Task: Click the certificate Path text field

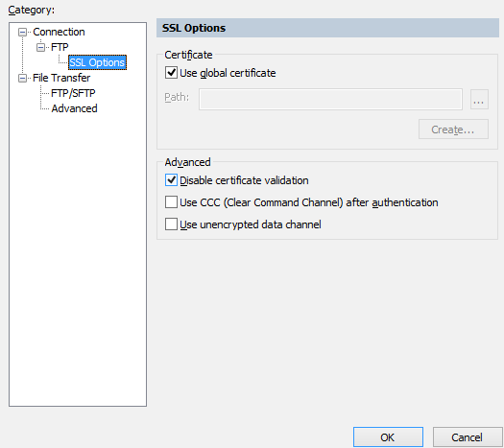Action: [x=330, y=99]
